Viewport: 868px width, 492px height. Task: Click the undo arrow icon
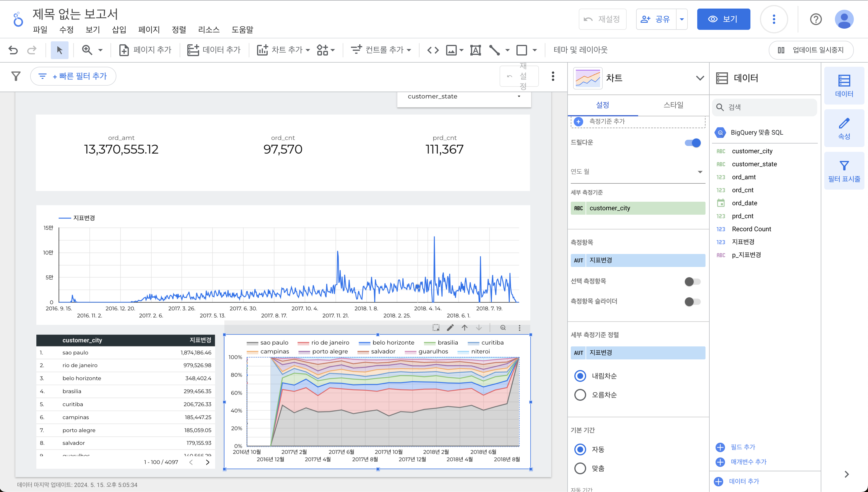point(13,50)
